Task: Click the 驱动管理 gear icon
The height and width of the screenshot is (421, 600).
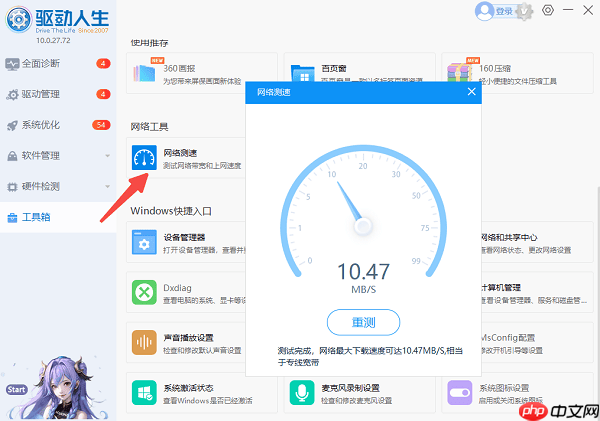Action: (x=13, y=95)
